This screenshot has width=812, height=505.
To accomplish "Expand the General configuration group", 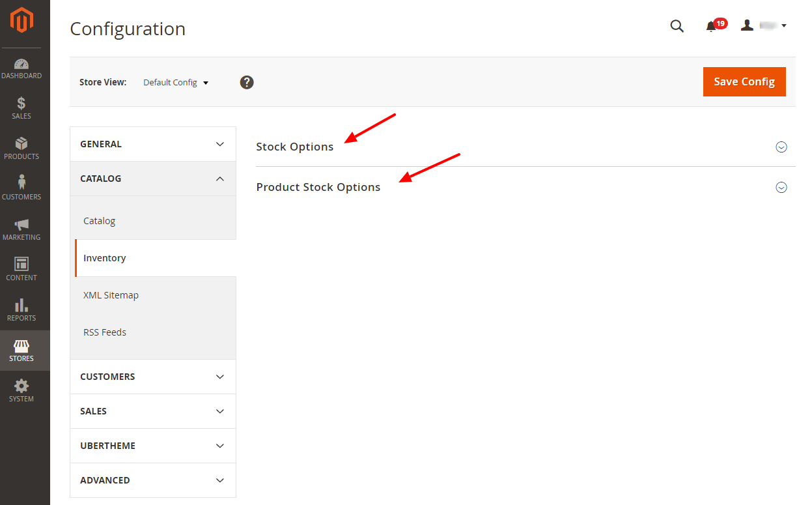I will tap(153, 144).
